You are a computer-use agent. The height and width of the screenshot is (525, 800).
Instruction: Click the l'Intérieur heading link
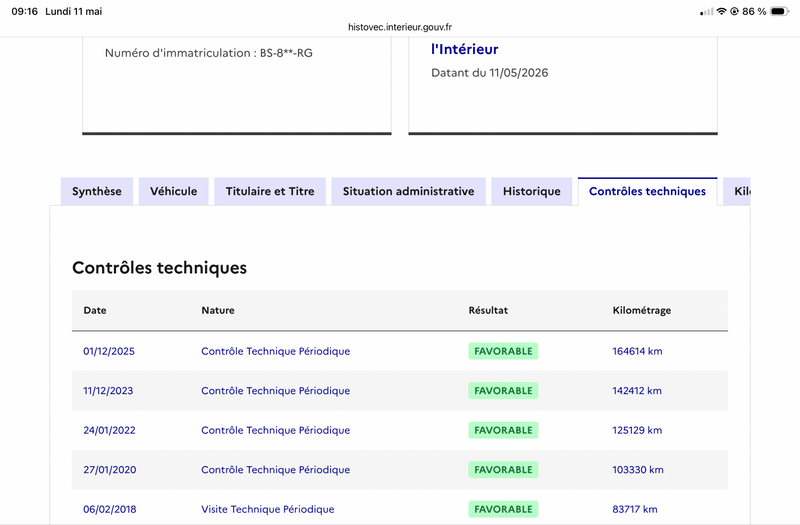(x=465, y=49)
